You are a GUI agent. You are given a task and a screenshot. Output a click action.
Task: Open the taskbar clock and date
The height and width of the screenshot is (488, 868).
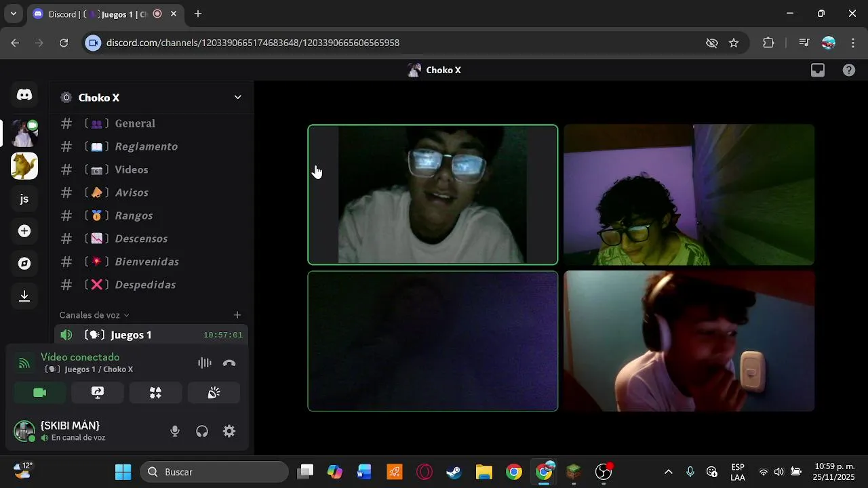(x=835, y=472)
